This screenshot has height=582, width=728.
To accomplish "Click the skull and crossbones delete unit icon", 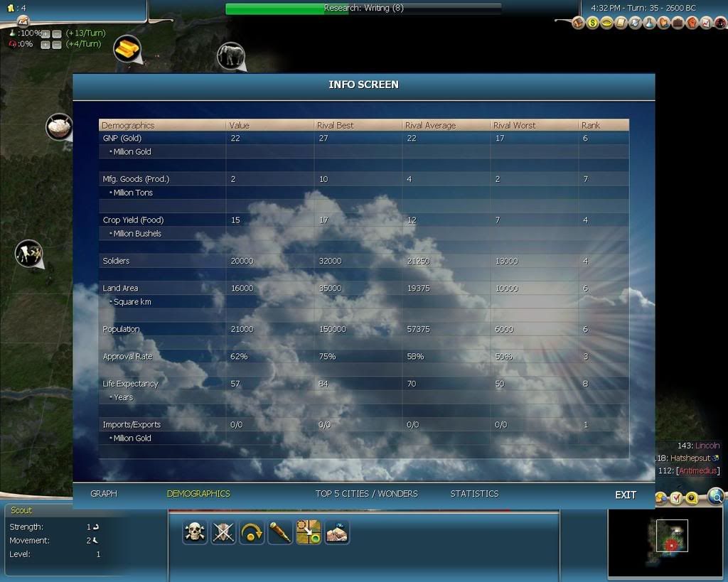I will [195, 532].
